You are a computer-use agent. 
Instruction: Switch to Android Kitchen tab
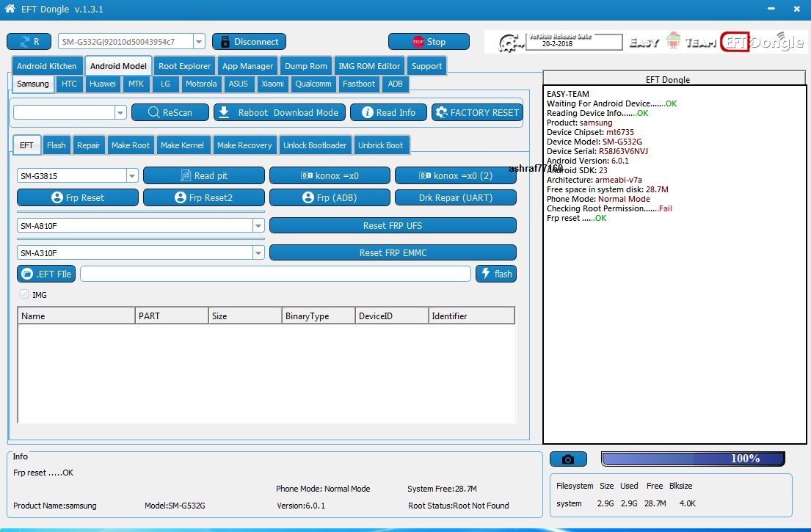coord(46,66)
